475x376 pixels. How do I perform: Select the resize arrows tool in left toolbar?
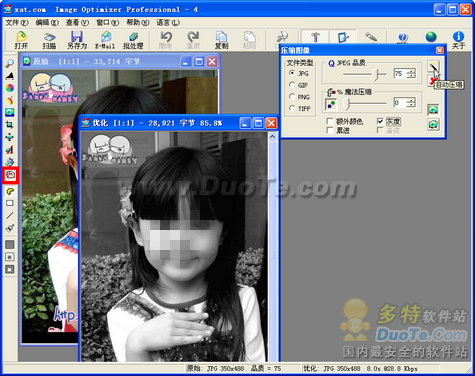click(10, 137)
